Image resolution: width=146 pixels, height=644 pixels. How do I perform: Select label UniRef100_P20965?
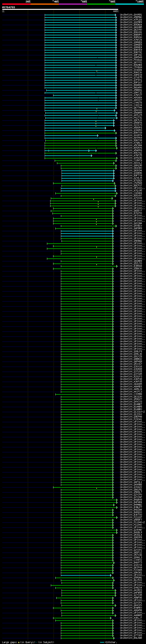pyautogui.click(x=131, y=570)
